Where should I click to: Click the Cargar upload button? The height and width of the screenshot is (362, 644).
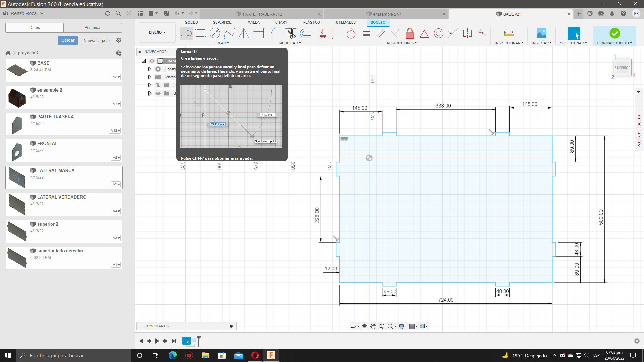68,40
